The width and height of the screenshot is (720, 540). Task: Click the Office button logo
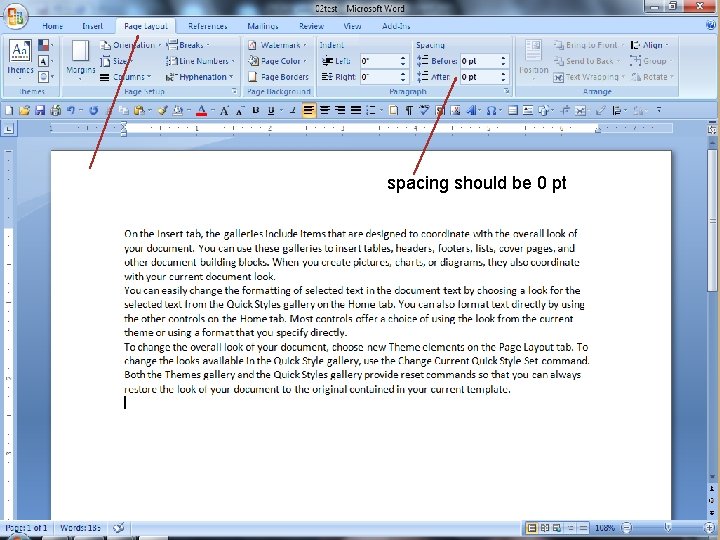pyautogui.click(x=15, y=17)
